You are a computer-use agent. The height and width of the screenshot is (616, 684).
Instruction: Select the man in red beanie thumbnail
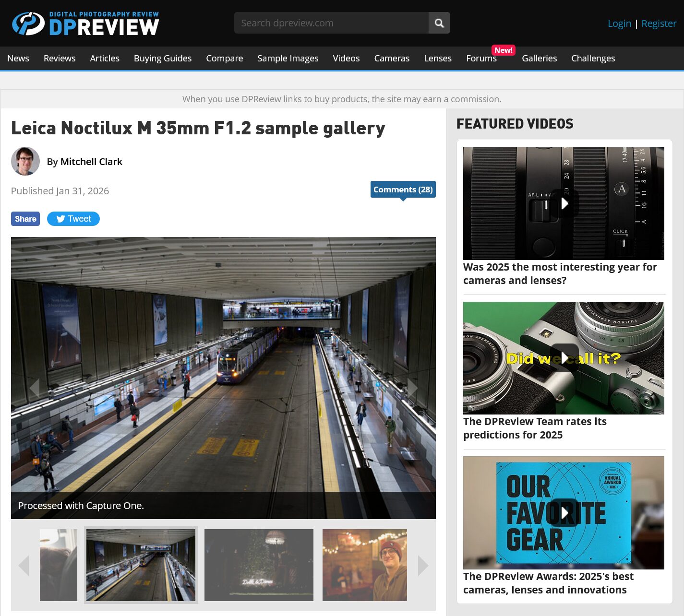pyautogui.click(x=364, y=565)
